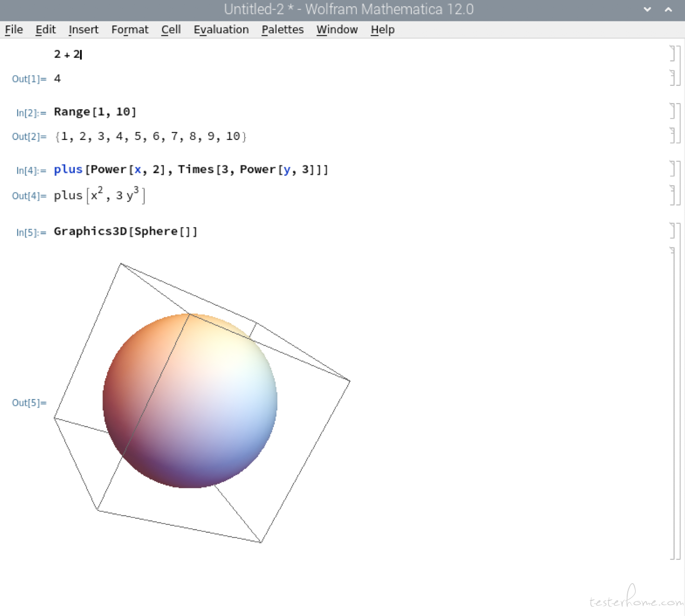Select the Out[5] graphics cell bracket

click(673, 403)
